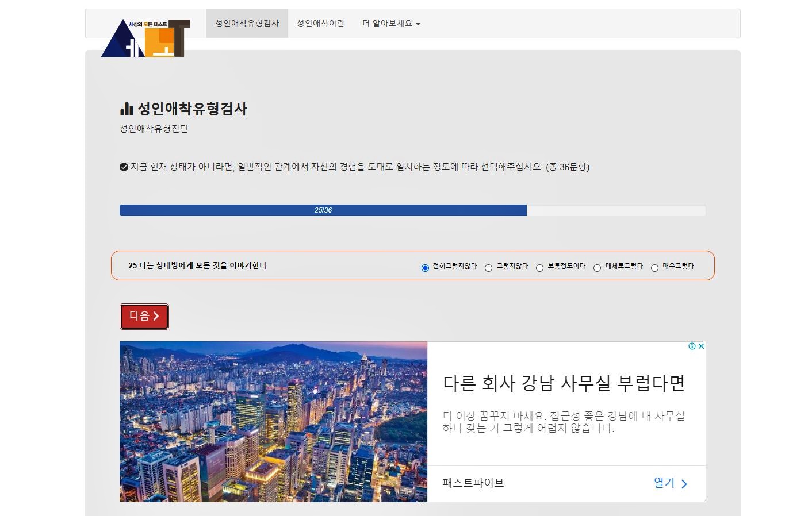Open the 성인애착유형검사 nav tab
The height and width of the screenshot is (516, 812).
click(247, 24)
